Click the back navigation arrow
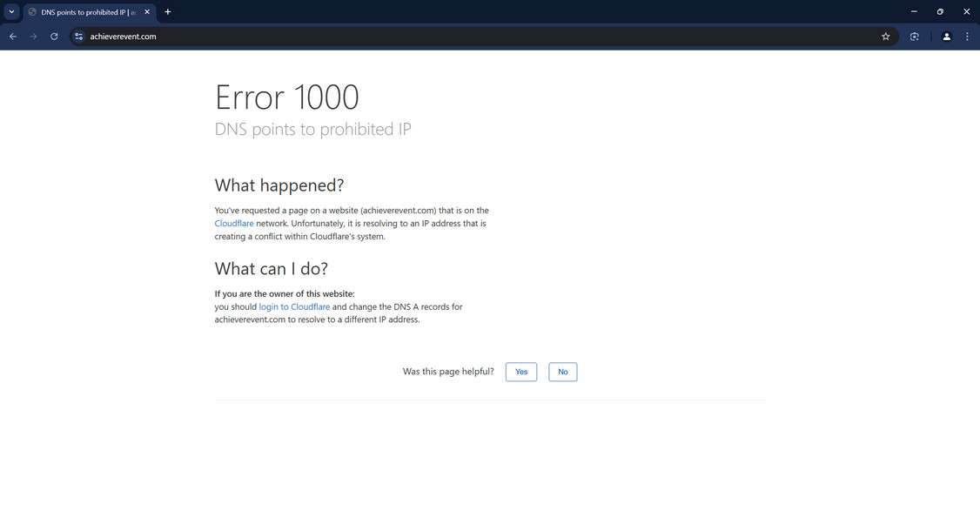 click(x=12, y=36)
